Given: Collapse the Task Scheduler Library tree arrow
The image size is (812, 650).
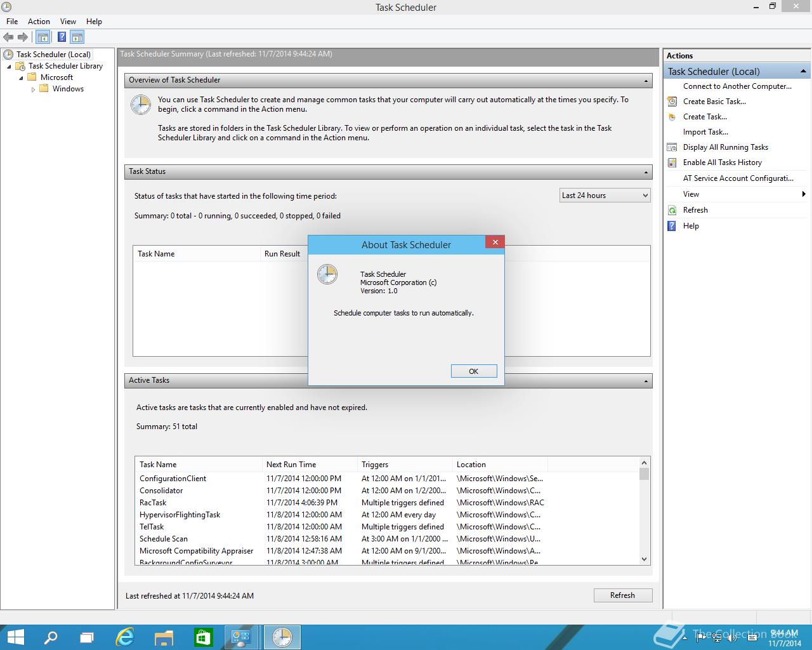Looking at the screenshot, I should pyautogui.click(x=10, y=67).
